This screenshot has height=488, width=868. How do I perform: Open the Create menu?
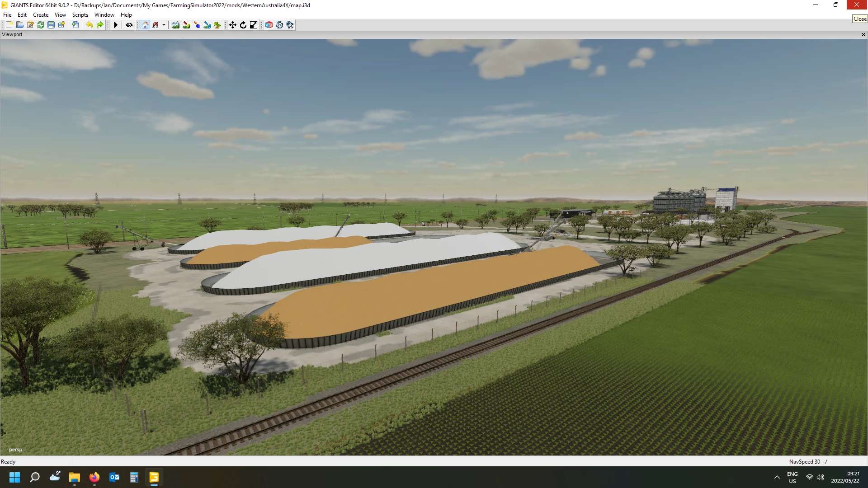[41, 15]
